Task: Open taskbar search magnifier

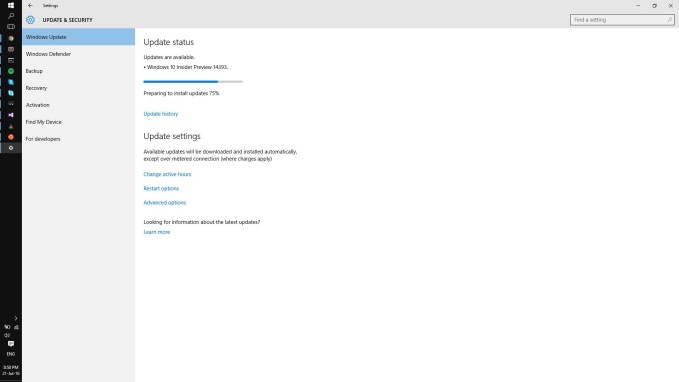Action: pos(11,16)
